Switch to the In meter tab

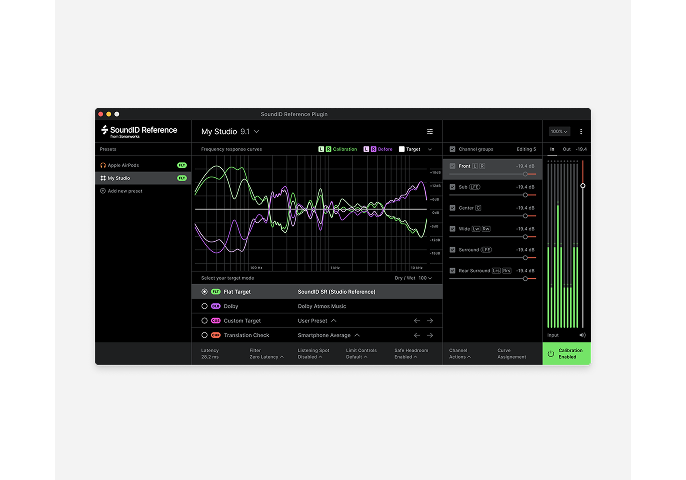tap(552, 149)
